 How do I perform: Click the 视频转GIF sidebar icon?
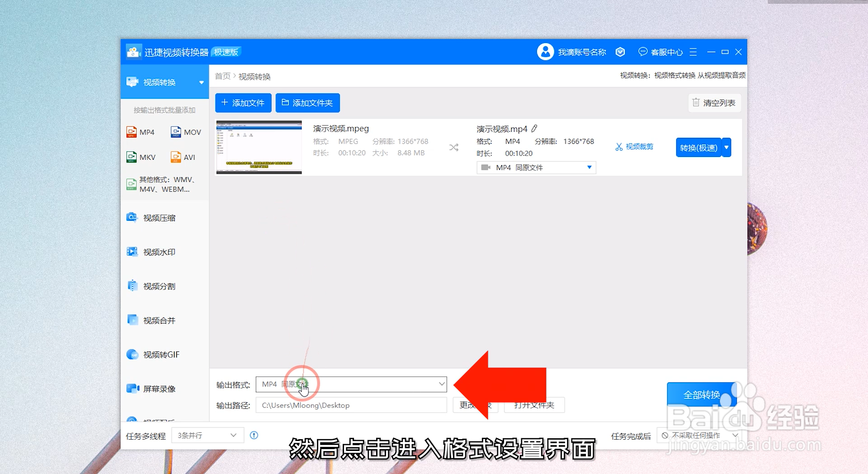tap(132, 354)
